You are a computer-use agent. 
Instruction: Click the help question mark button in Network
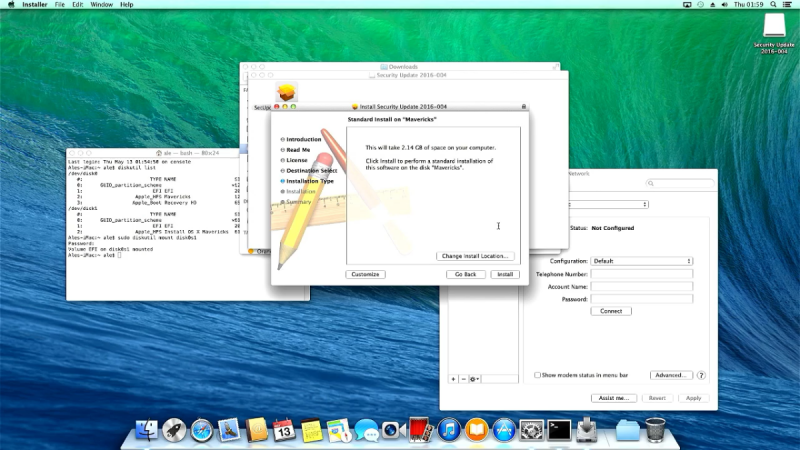(701, 375)
